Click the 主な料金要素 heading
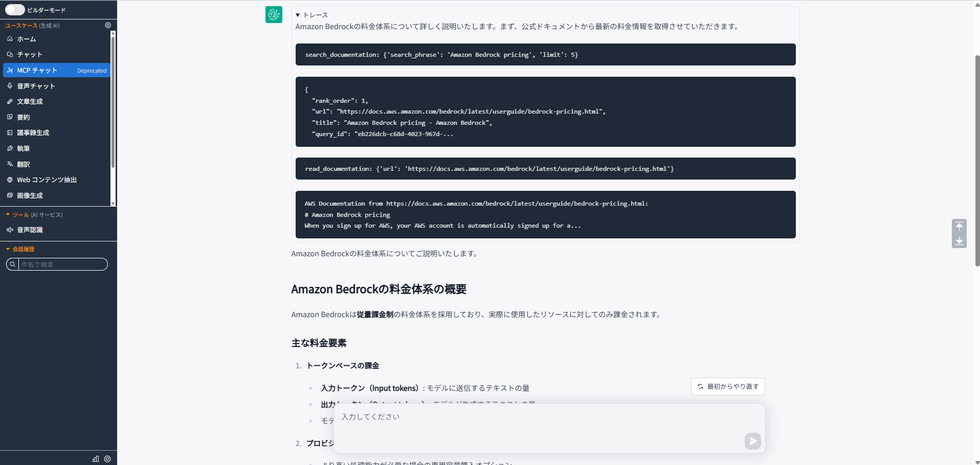Viewport: 980px width, 465px height. (319, 343)
